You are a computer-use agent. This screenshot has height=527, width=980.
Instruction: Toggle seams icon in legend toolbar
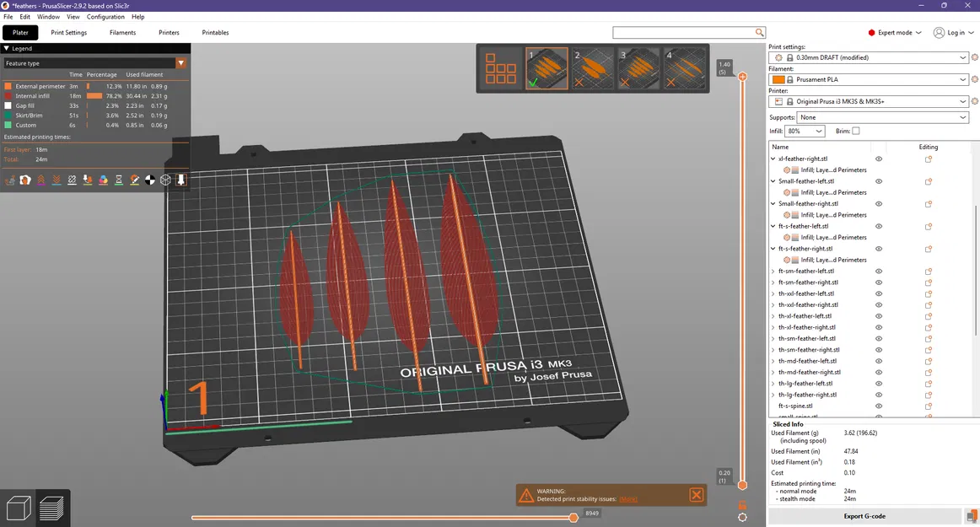(72, 180)
